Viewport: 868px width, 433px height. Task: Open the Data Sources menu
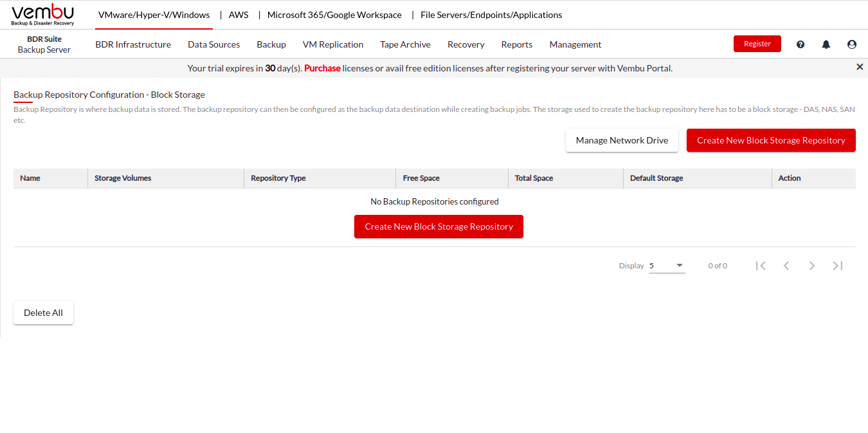click(213, 44)
